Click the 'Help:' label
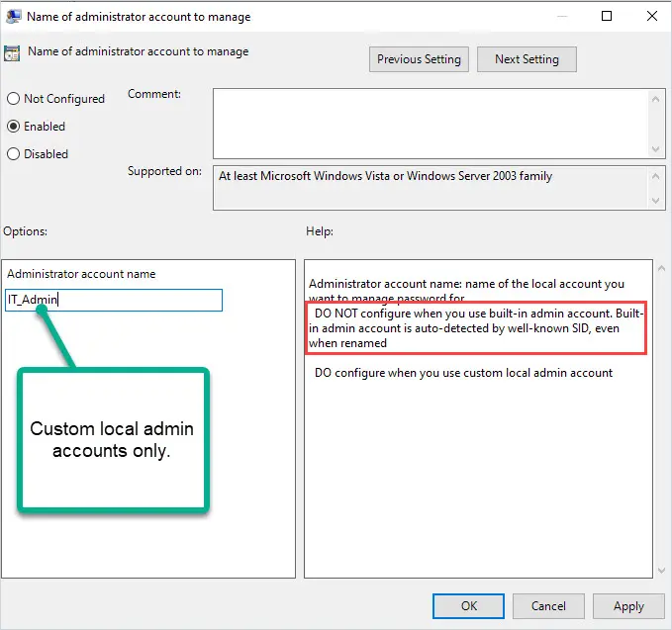The width and height of the screenshot is (672, 630). (320, 231)
